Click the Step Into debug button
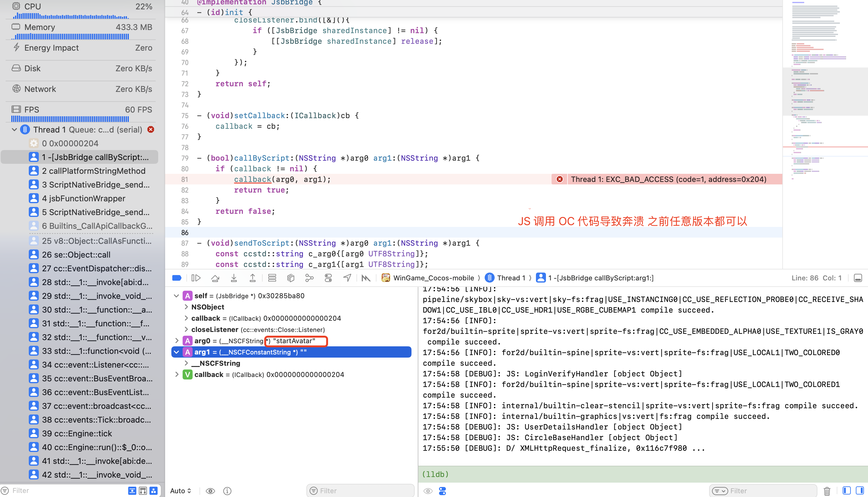 [x=234, y=278]
